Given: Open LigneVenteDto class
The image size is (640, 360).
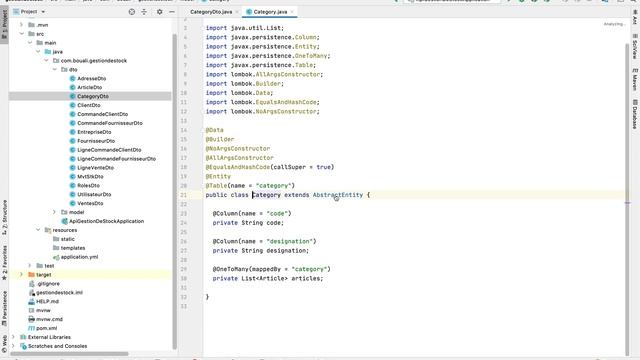Looking at the screenshot, I should (96, 168).
